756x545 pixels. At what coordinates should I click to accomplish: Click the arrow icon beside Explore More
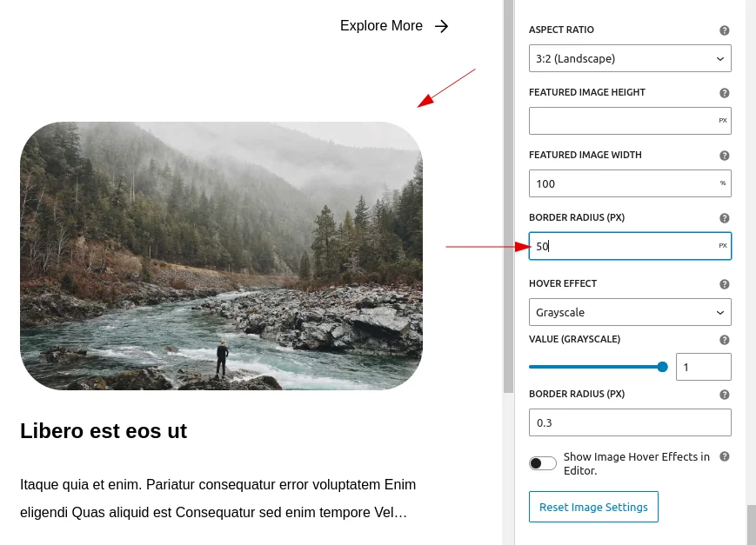pyautogui.click(x=442, y=26)
